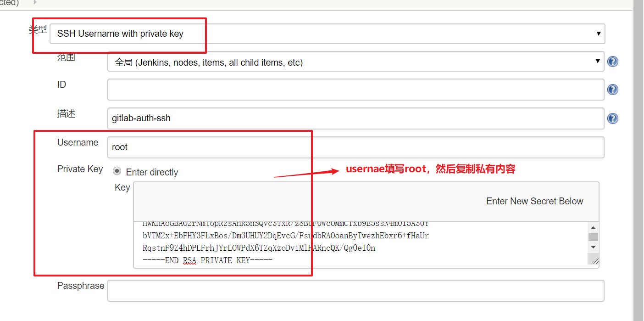Viewport: 644px width, 321px height.
Task: Open help icon for the 范围 field
Action: tap(612, 62)
